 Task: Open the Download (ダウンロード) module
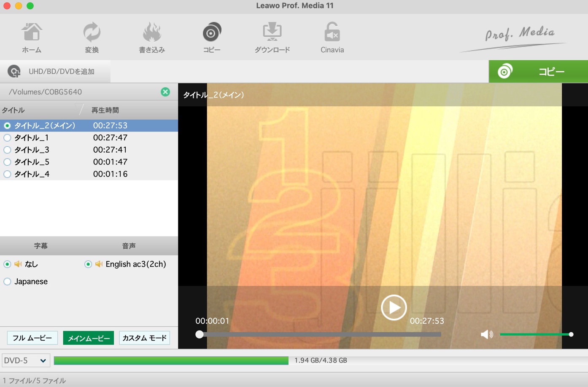click(272, 38)
